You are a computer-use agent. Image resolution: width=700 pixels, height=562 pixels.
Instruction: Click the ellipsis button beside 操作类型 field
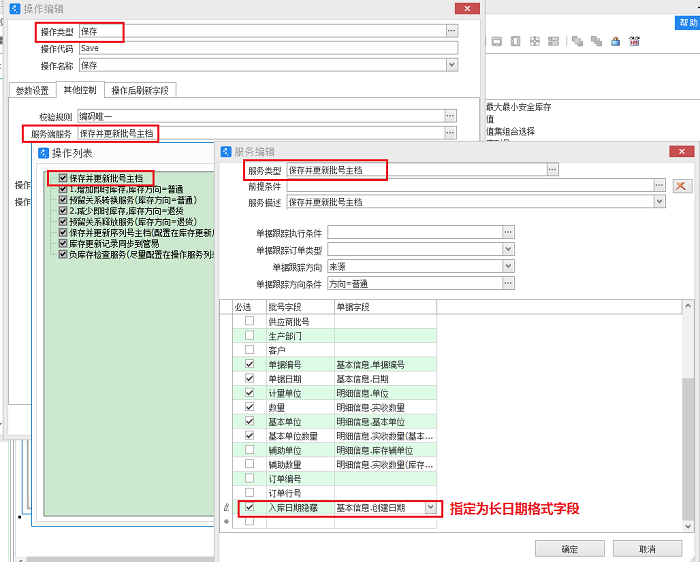pyautogui.click(x=451, y=31)
